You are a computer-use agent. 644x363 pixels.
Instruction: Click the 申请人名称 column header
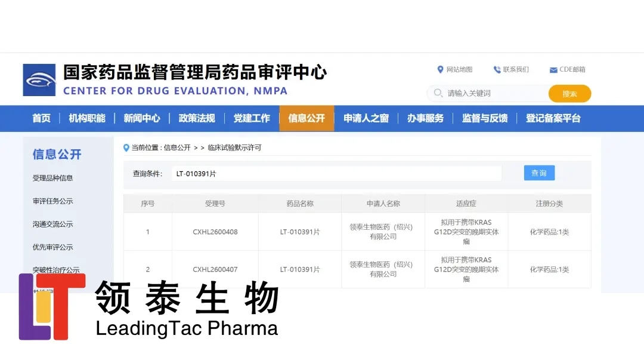[x=383, y=204]
